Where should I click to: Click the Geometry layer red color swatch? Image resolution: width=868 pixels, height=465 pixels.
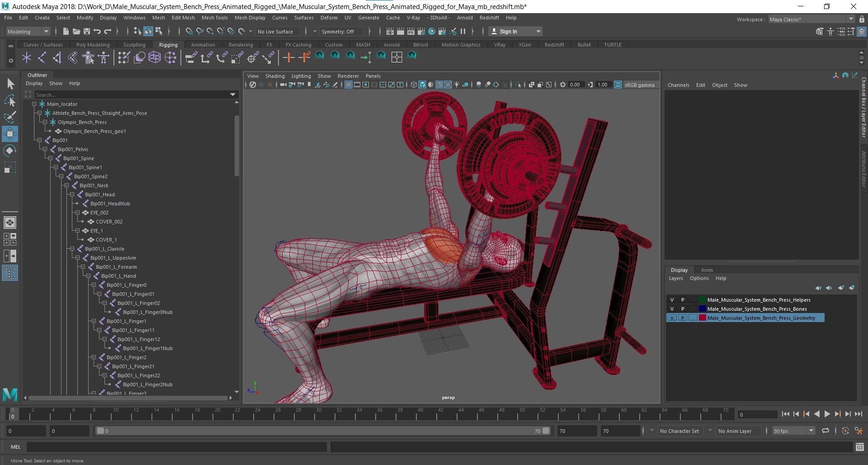[703, 318]
